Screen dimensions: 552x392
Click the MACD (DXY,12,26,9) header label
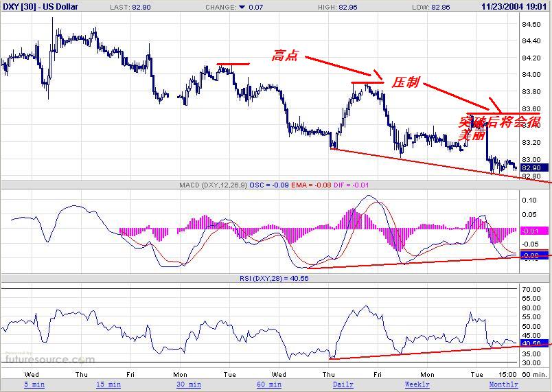(214, 185)
